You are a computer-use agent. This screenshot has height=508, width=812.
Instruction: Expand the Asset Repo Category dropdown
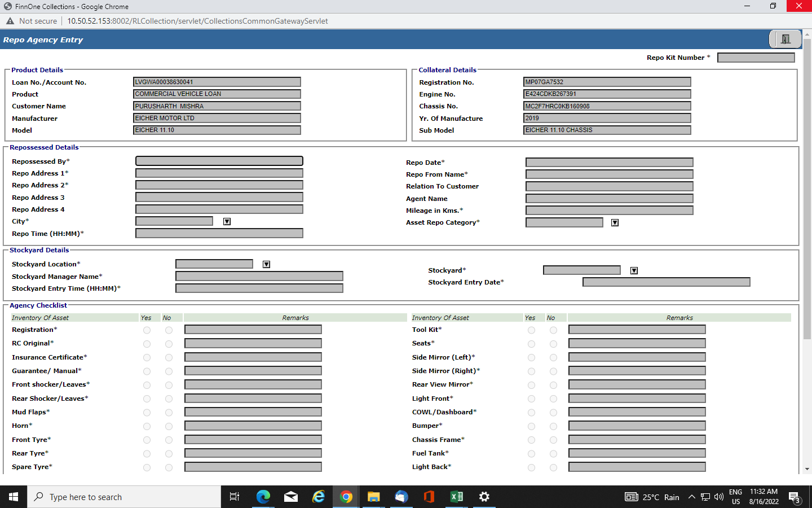coord(615,223)
